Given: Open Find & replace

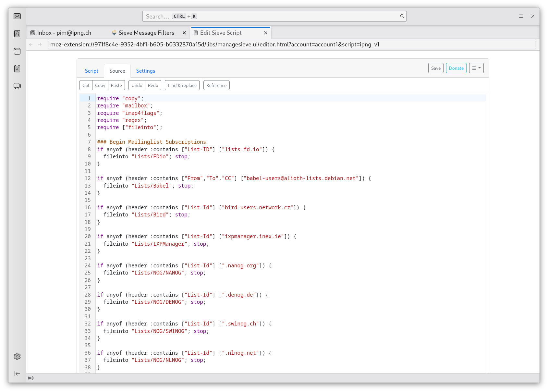Looking at the screenshot, I should tap(182, 85).
